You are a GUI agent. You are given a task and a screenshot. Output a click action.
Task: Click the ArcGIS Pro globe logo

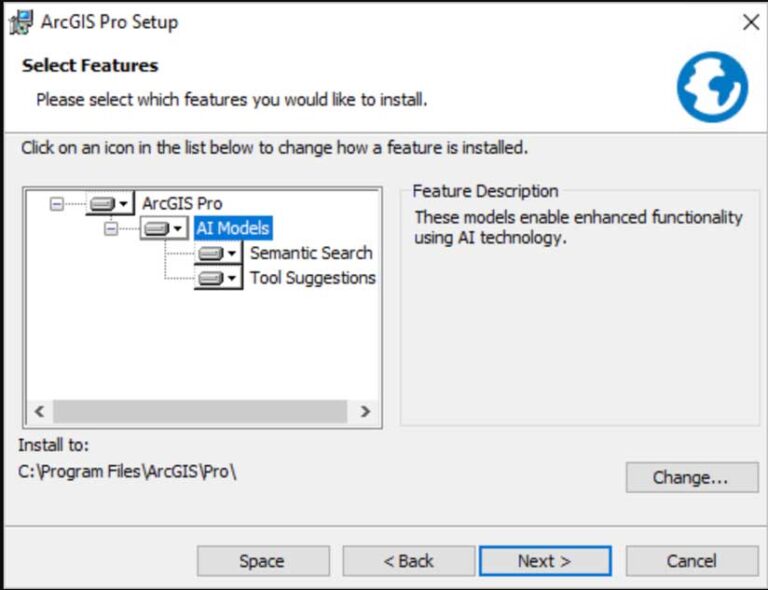pyautogui.click(x=712, y=88)
